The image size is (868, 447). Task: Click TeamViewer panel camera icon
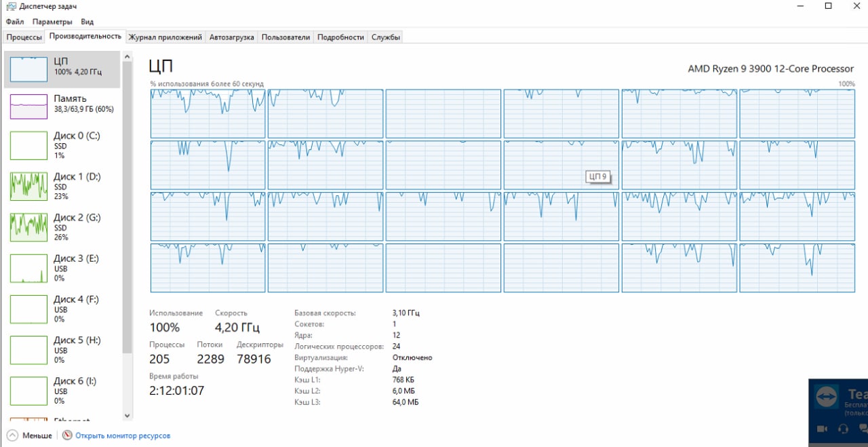pos(822,429)
